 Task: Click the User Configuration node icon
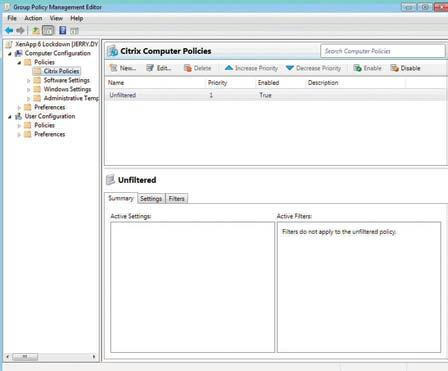point(19,116)
